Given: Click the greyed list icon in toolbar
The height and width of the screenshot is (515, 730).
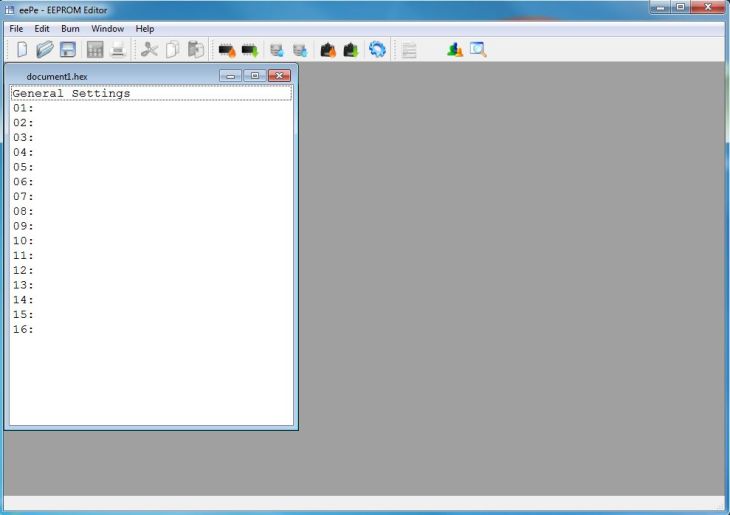Looking at the screenshot, I should [x=409, y=50].
